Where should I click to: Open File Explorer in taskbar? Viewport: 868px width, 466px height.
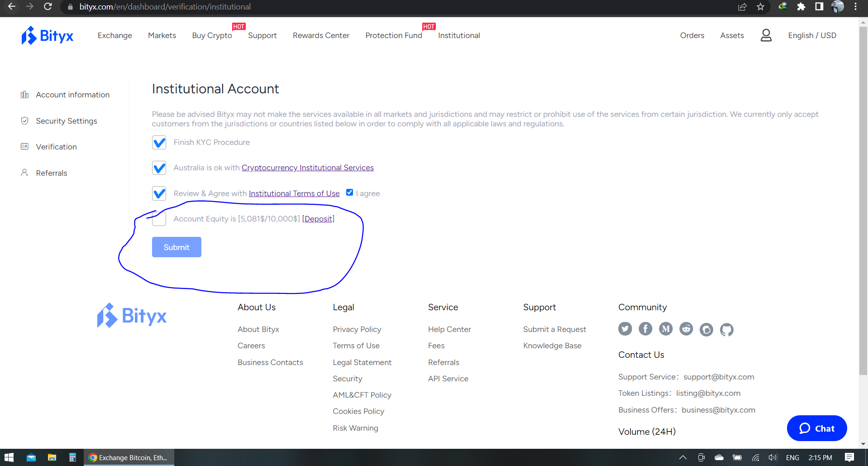pos(52,457)
